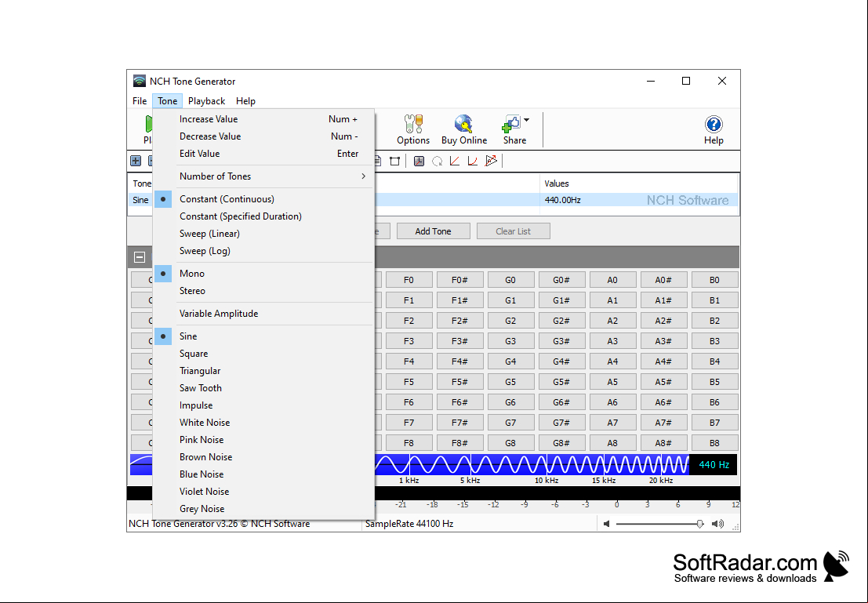Click the Share thumbs-up icon

pos(511,123)
